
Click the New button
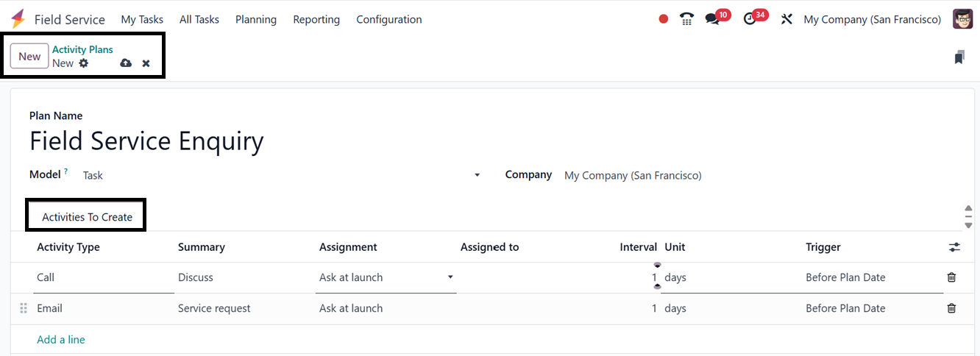[x=29, y=57]
